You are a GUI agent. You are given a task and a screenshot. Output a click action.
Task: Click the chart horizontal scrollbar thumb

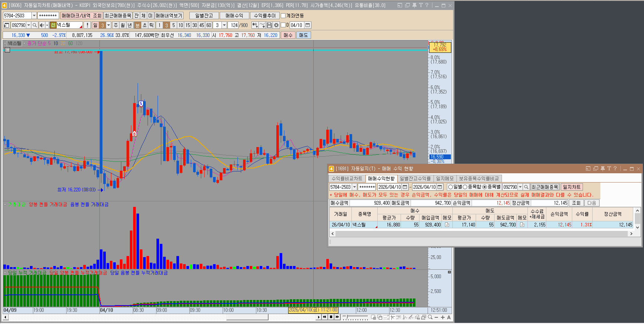point(247,317)
